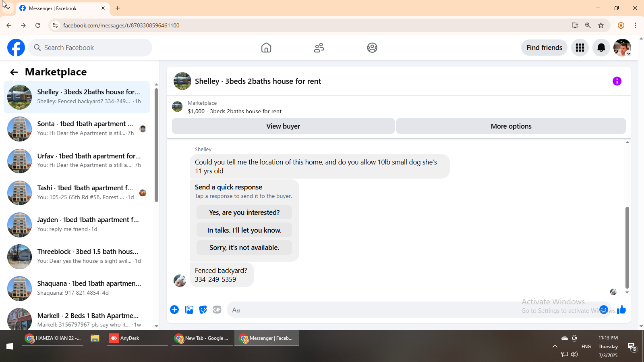Viewport: 644px width, 362px height.
Task: Open Chrome three-dot menu
Action: (x=636, y=25)
